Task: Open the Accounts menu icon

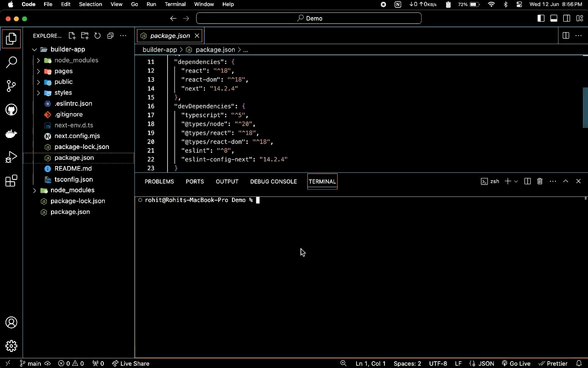Action: (x=11, y=322)
